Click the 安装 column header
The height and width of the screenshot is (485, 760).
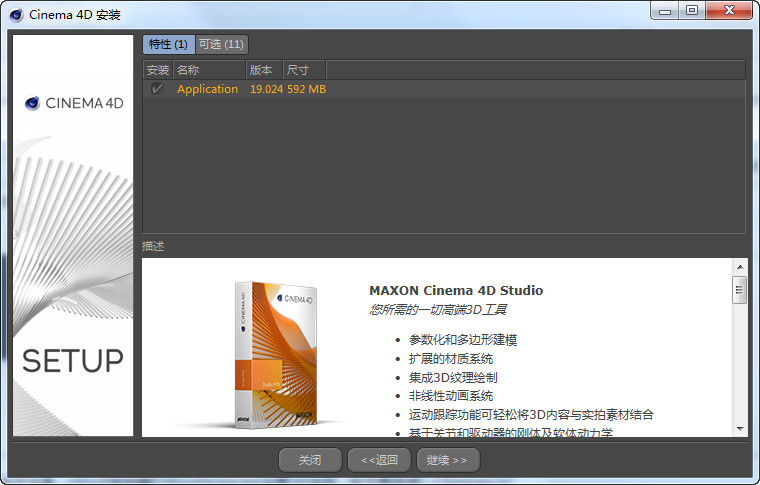(x=157, y=70)
